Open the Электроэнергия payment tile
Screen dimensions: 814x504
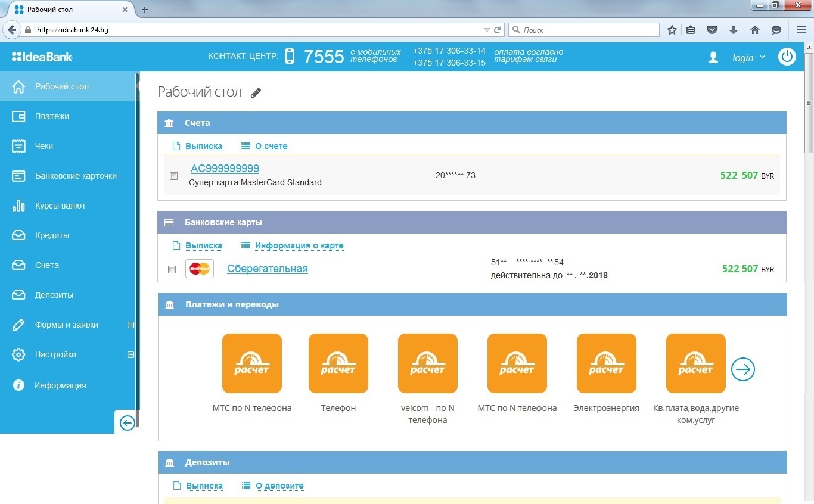pos(606,363)
